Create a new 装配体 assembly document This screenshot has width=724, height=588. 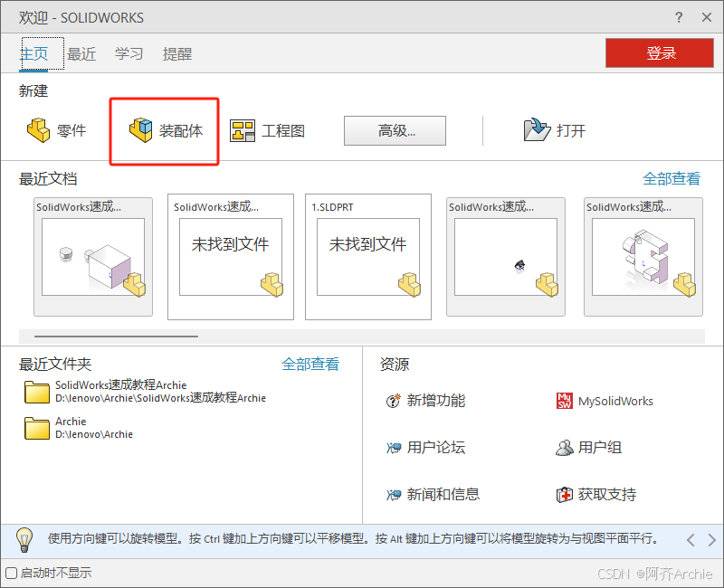point(166,130)
